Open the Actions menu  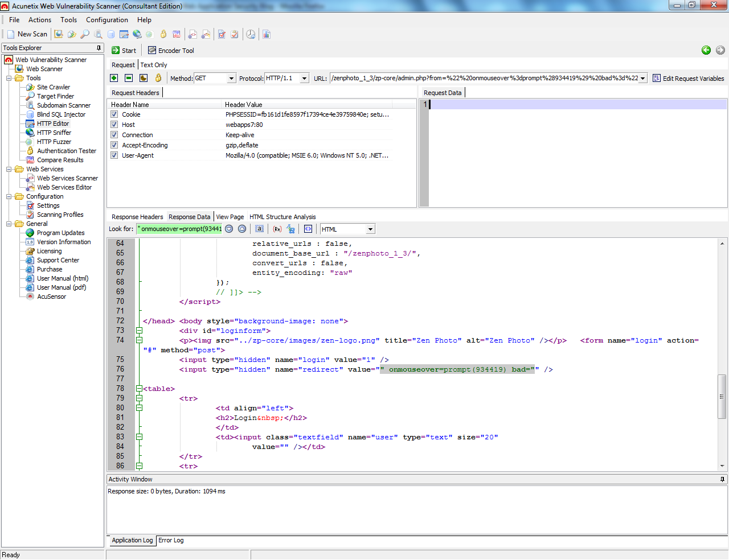(x=40, y=20)
